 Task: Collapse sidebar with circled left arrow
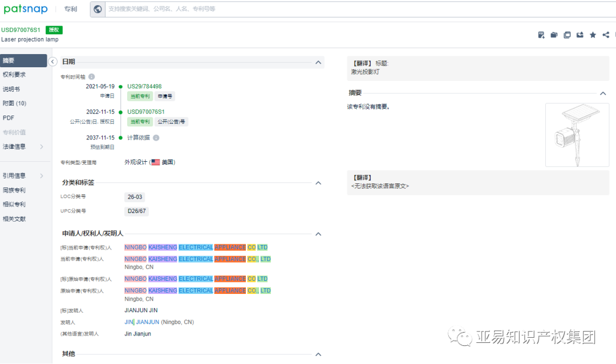point(52,62)
